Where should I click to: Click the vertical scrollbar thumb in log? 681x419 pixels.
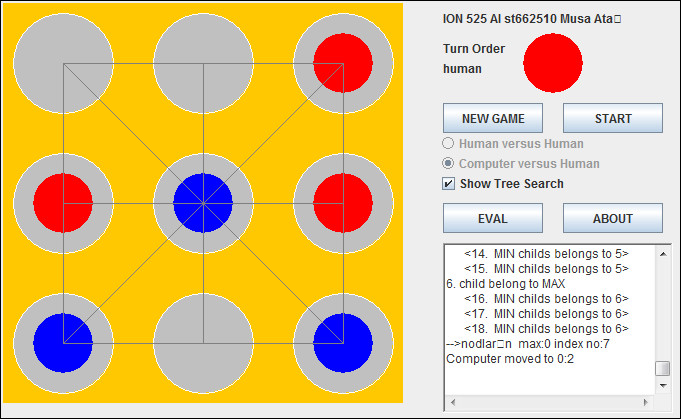[x=663, y=368]
